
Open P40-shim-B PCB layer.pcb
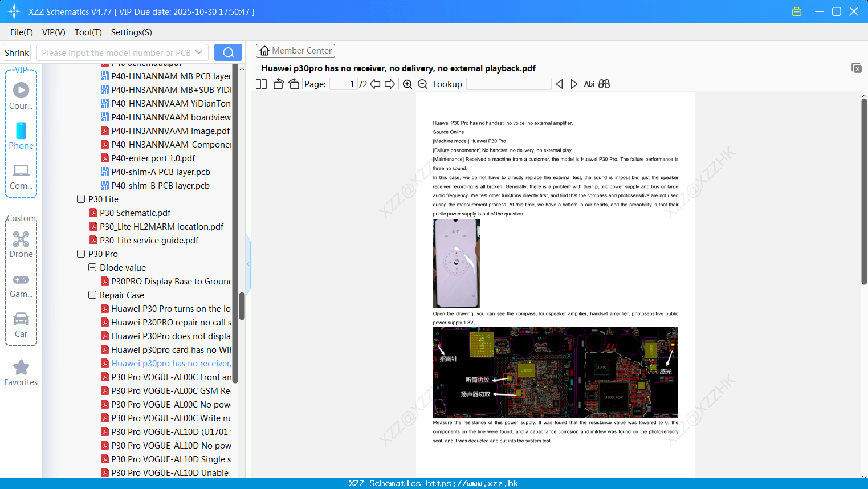[x=155, y=185]
